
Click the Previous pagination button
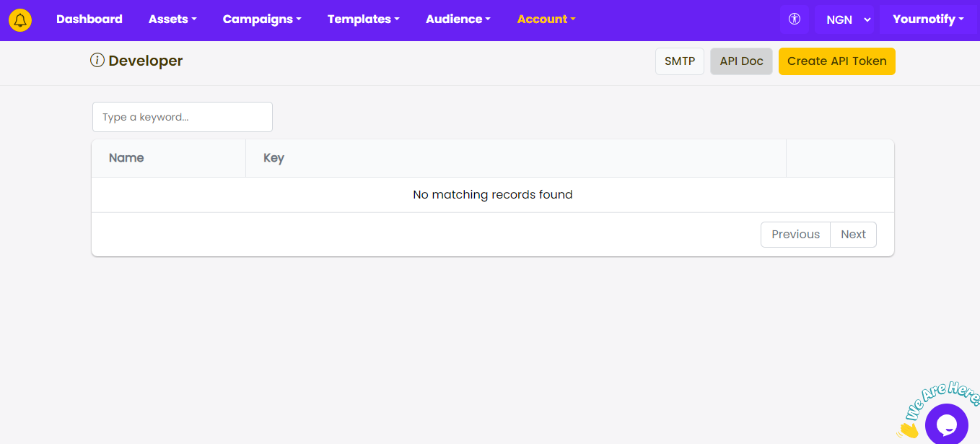pyautogui.click(x=795, y=235)
